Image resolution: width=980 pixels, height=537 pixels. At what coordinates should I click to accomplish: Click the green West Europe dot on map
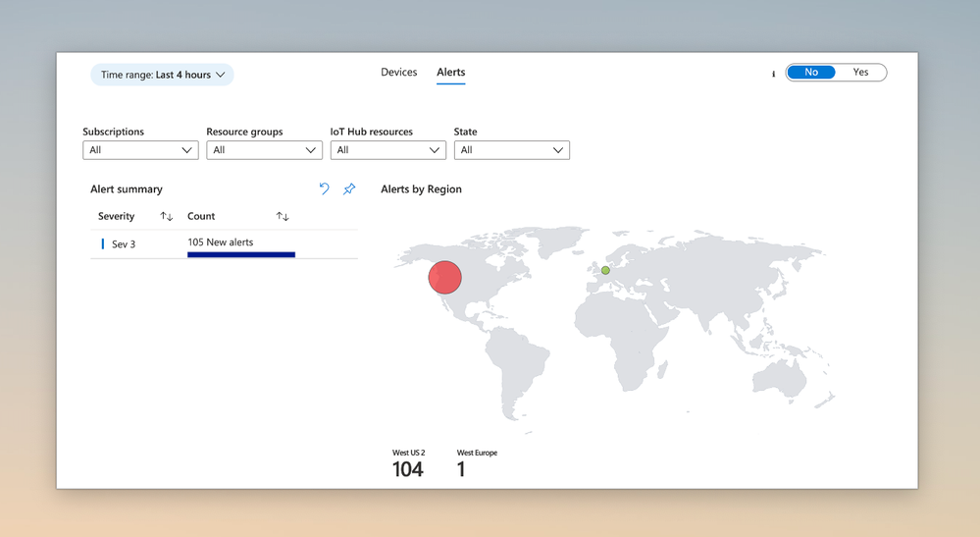(x=605, y=270)
